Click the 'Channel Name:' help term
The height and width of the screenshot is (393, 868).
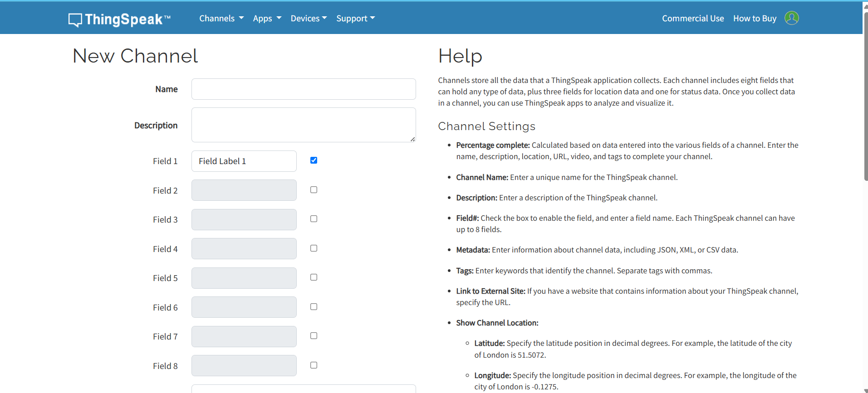tap(482, 177)
